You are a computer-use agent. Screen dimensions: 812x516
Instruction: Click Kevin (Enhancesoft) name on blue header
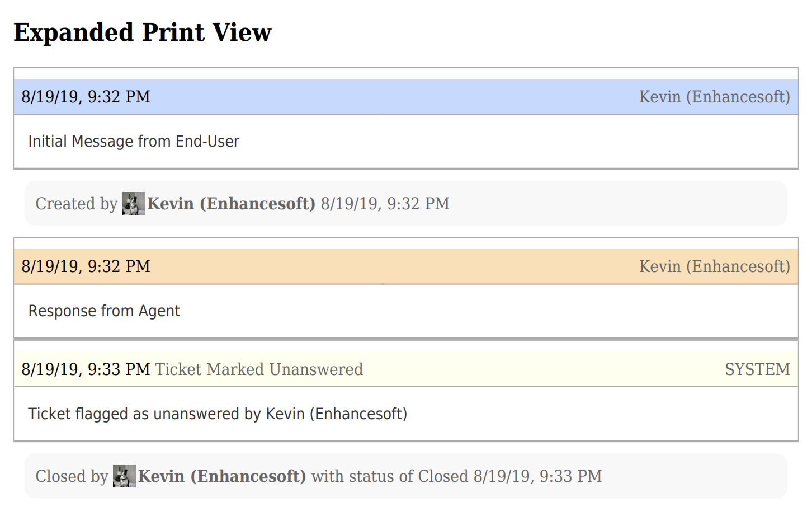pyautogui.click(x=715, y=97)
